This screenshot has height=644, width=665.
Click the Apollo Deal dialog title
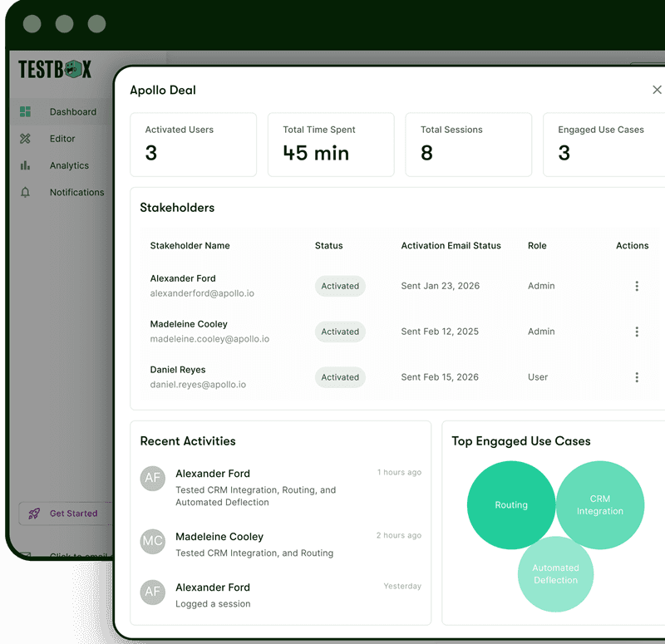pos(163,91)
